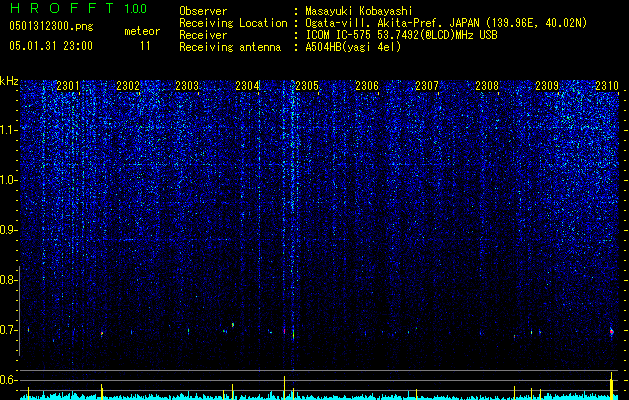Click the 1.1 kHz axis label
Image resolution: width=629 pixels, height=400 pixels.
[x=9, y=130]
